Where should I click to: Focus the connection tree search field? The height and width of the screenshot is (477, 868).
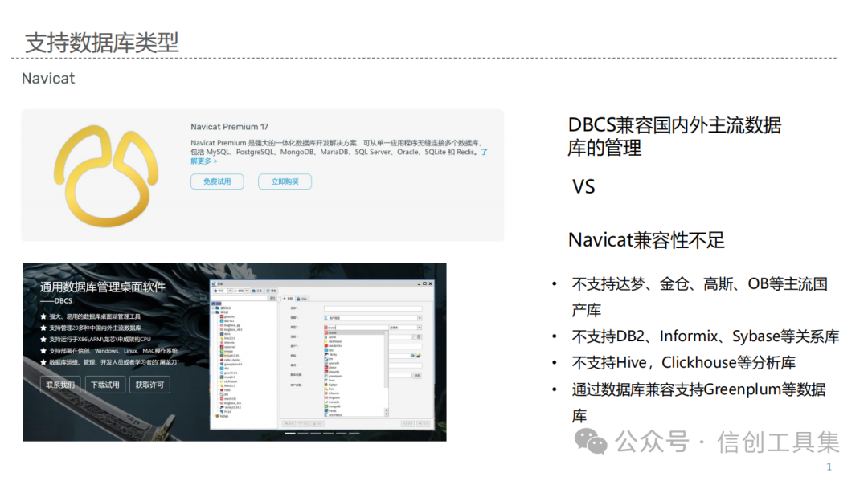click(240, 298)
